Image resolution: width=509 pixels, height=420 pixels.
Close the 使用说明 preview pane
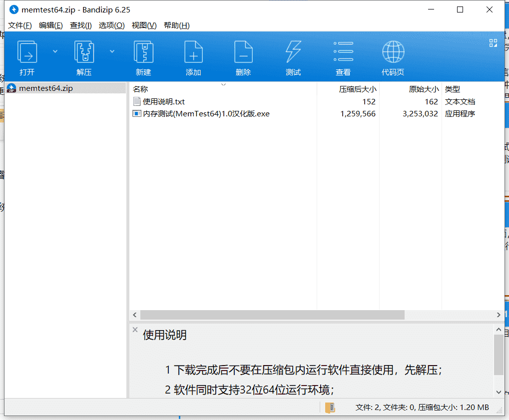(x=135, y=330)
